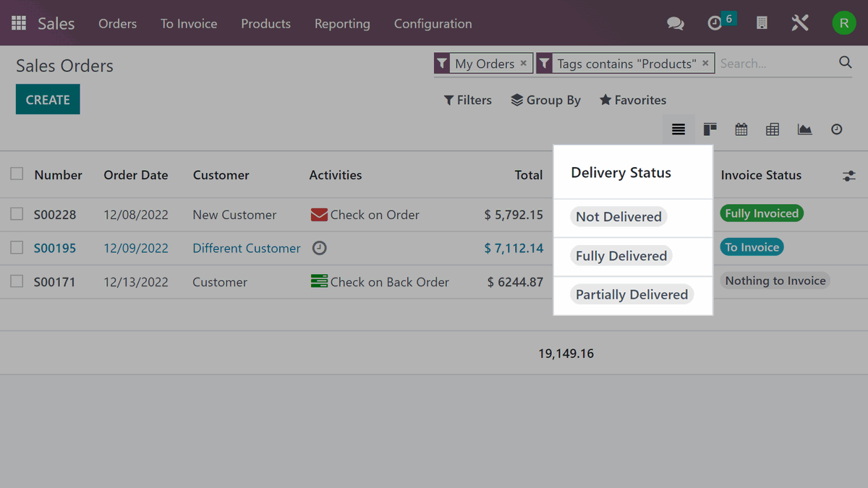Remove the Tags contains Products filter
The height and width of the screenshot is (488, 868).
[x=705, y=64]
